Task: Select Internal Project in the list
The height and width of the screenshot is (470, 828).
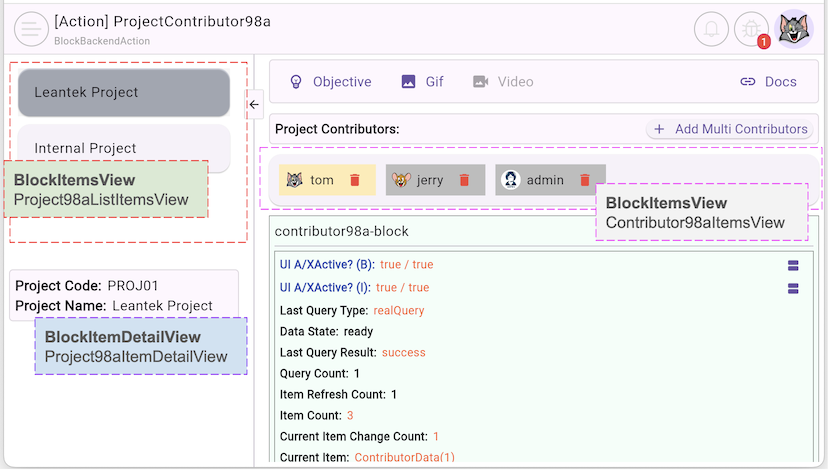Action: (124, 148)
